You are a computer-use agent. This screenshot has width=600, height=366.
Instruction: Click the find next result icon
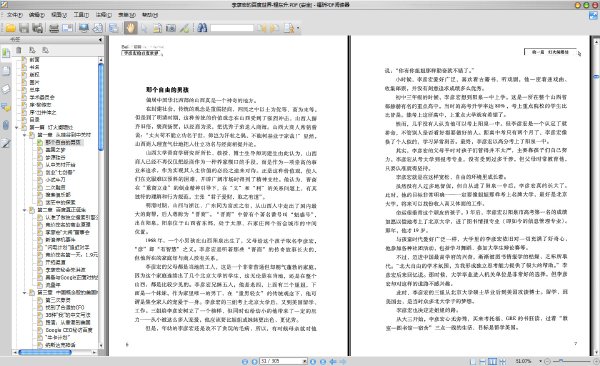click(275, 28)
